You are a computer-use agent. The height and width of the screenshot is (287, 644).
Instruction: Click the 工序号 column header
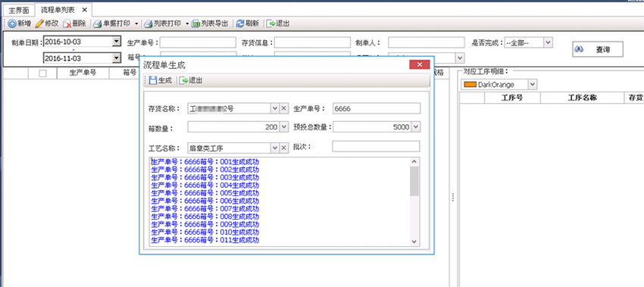[x=513, y=98]
